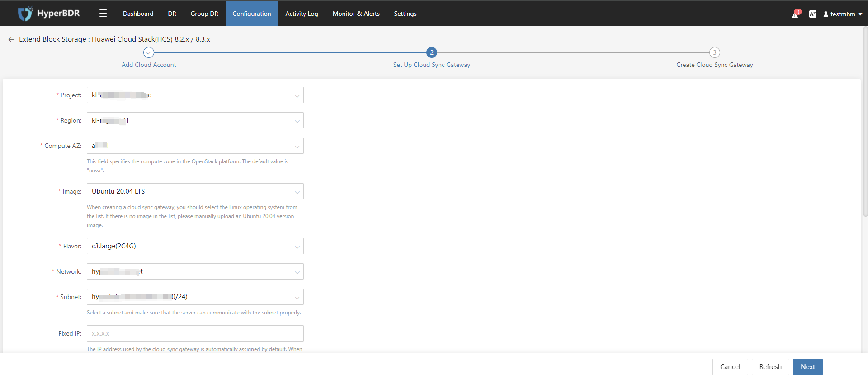Open Monitor & Alerts menu
Screen dimensions: 868x380
click(x=356, y=14)
